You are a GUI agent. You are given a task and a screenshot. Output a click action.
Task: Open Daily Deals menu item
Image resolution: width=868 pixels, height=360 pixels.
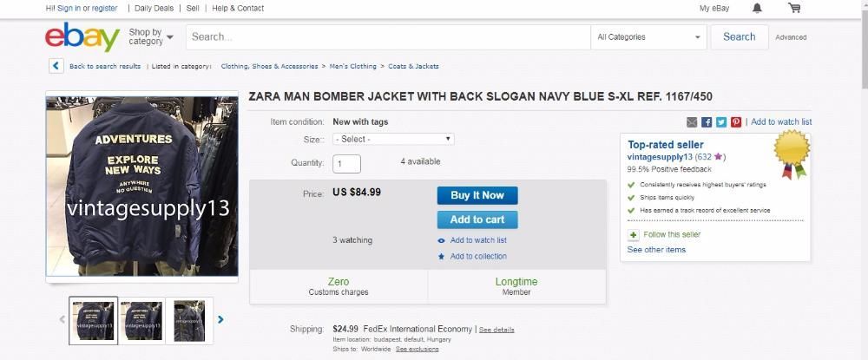155,8
